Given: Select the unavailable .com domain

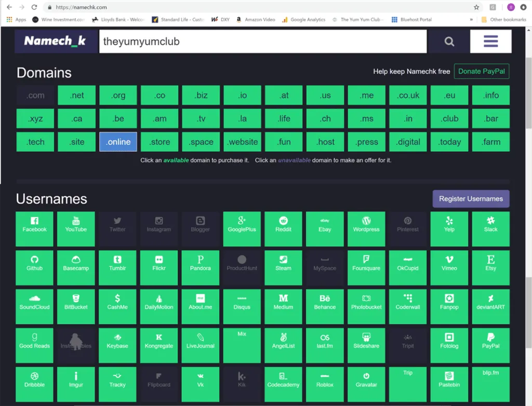Looking at the screenshot, I should pyautogui.click(x=35, y=96).
